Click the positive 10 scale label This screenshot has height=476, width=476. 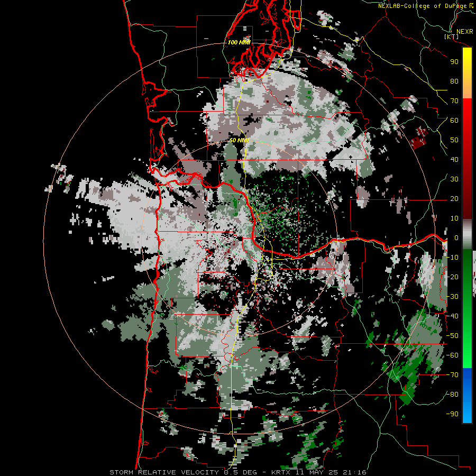454,218
